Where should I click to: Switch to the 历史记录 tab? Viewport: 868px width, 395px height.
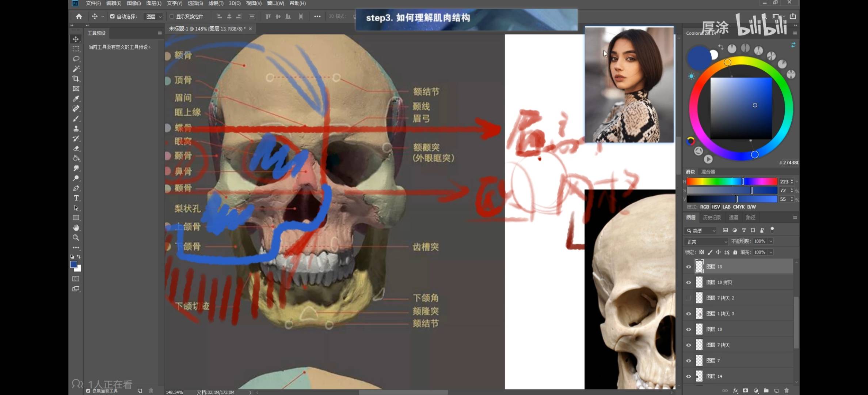click(x=712, y=218)
